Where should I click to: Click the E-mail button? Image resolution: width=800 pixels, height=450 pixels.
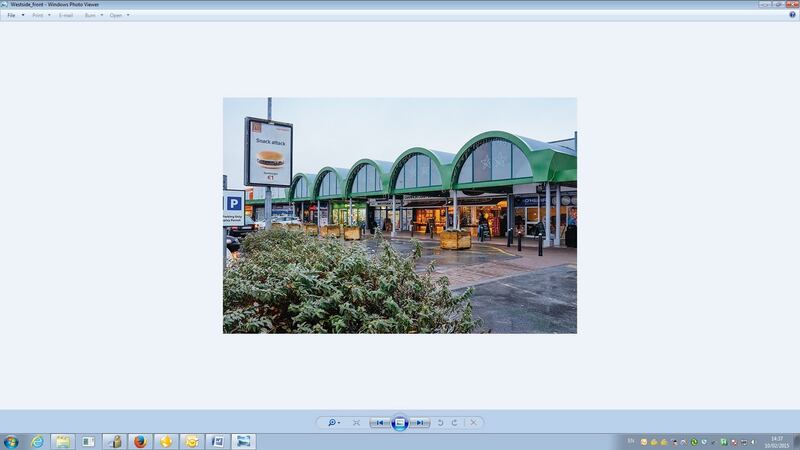tap(66, 15)
